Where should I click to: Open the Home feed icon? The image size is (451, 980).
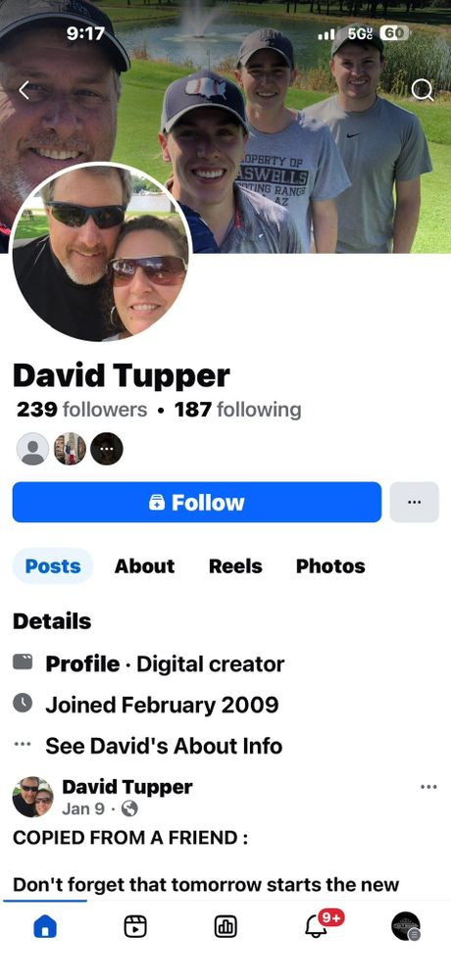pyautogui.click(x=44, y=927)
